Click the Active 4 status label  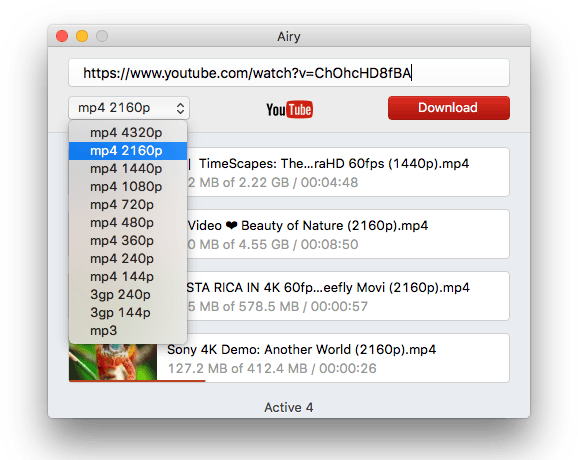click(289, 407)
